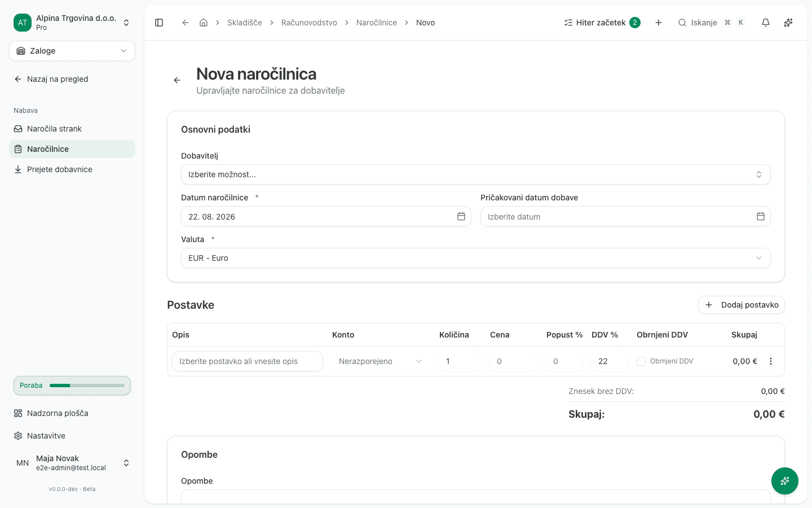Open calendar icon in Pričakovani datum dobave
Image resolution: width=812 pixels, height=508 pixels.
(761, 216)
